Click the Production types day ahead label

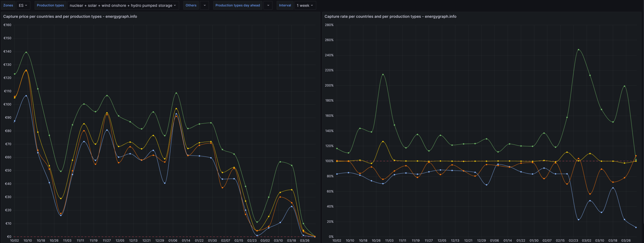(237, 5)
